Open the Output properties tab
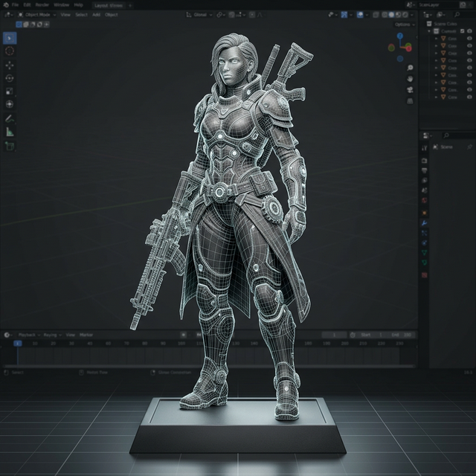Image resolution: width=476 pixels, height=476 pixels. pos(425,170)
